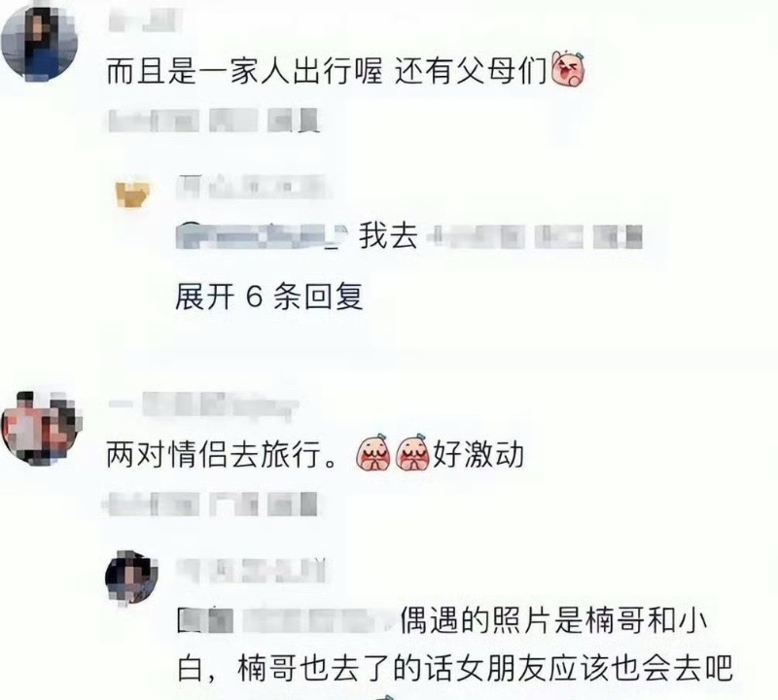The height and width of the screenshot is (700, 778).
Task: Tap the blurred mention before 偶遇的照片
Action: [287, 620]
